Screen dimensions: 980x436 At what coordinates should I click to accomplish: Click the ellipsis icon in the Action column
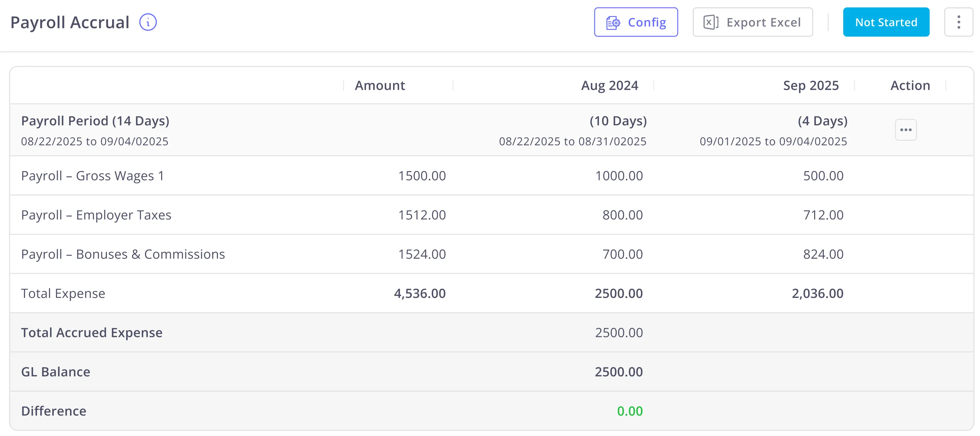click(906, 130)
